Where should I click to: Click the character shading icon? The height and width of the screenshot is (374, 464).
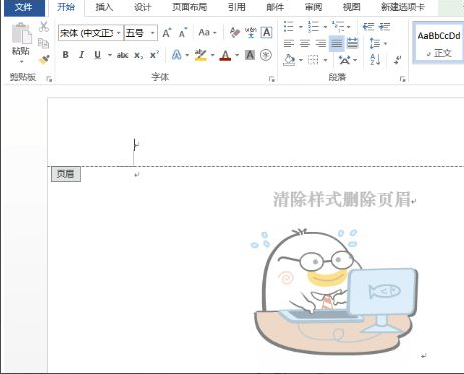tap(250, 55)
